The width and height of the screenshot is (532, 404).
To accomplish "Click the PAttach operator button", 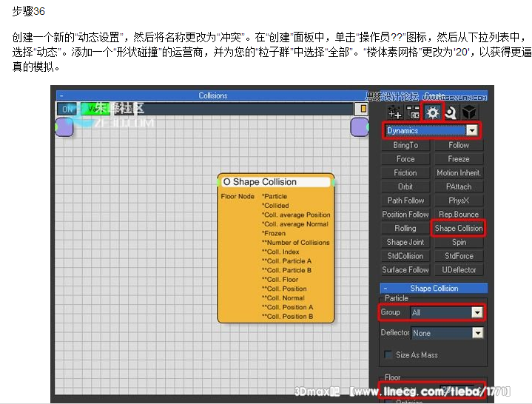I will (459, 186).
